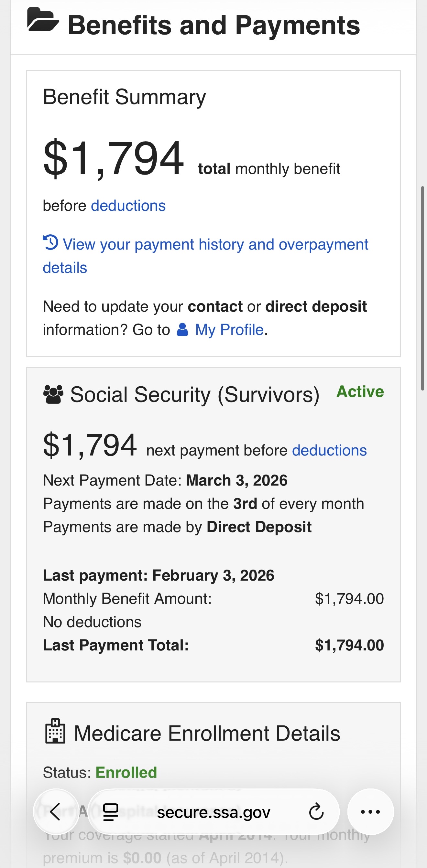
Task: Click the Medicare hospital building icon
Action: coord(55,731)
